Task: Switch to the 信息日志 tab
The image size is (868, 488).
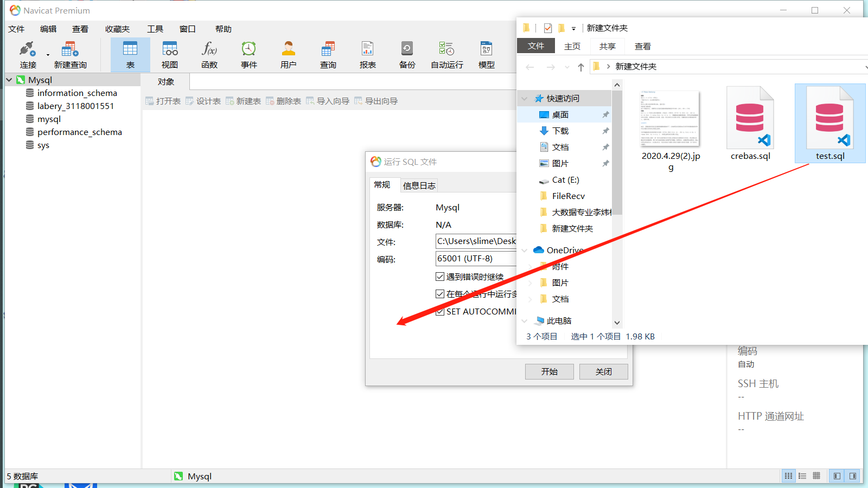Action: point(418,185)
